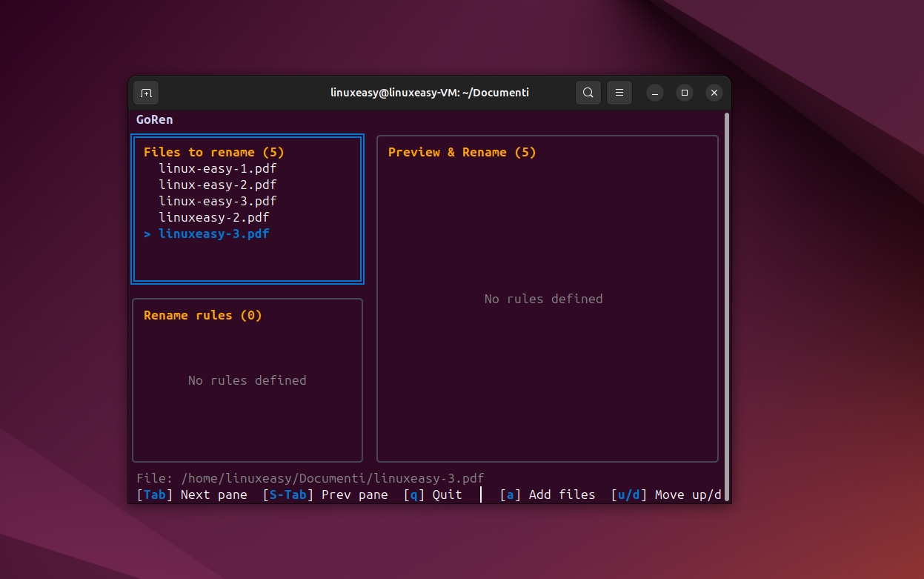The image size is (924, 579).
Task: Click the Files to rename (5) heading
Action: [214, 152]
